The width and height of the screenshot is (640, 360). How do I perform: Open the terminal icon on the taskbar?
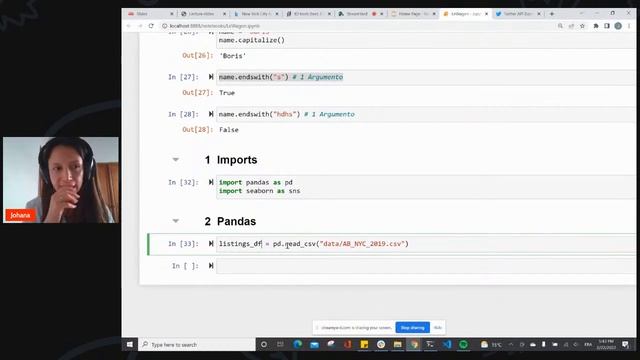[430, 344]
